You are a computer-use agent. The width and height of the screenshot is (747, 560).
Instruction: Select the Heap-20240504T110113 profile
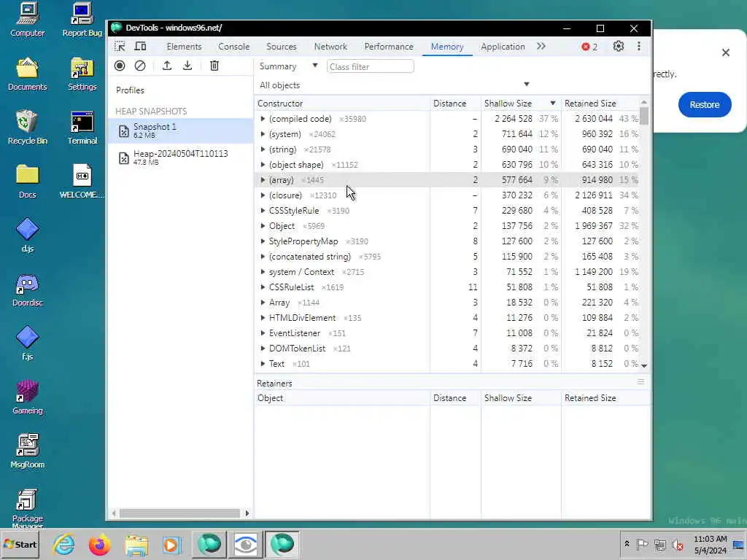181,157
